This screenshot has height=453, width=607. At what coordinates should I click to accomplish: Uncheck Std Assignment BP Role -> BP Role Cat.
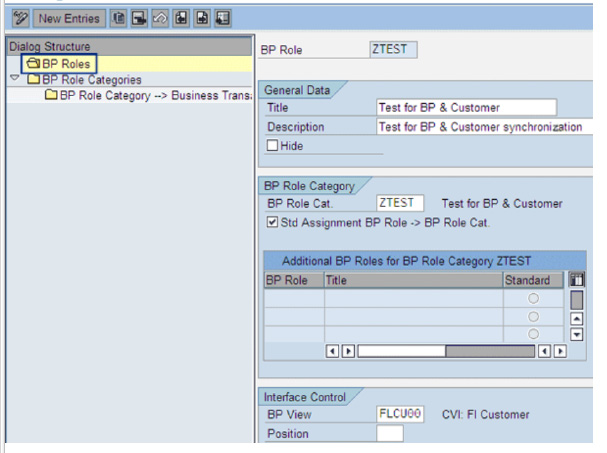[x=272, y=222]
